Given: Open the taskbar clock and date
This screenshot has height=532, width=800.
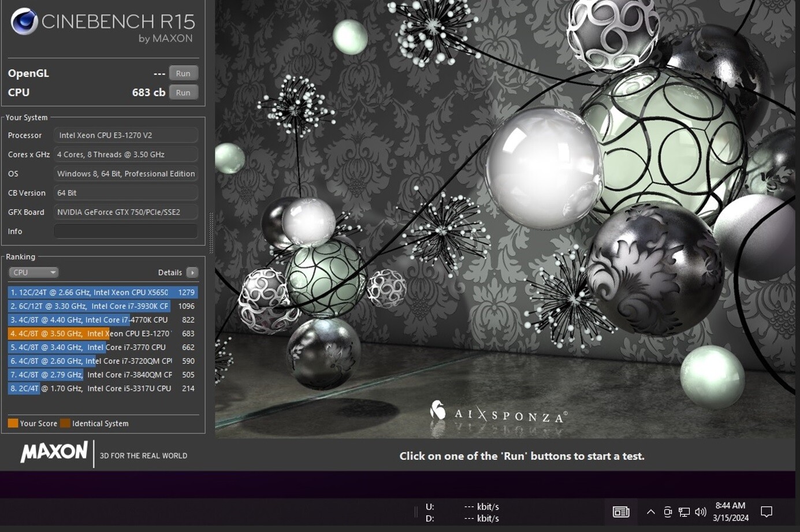Looking at the screenshot, I should 731,512.
